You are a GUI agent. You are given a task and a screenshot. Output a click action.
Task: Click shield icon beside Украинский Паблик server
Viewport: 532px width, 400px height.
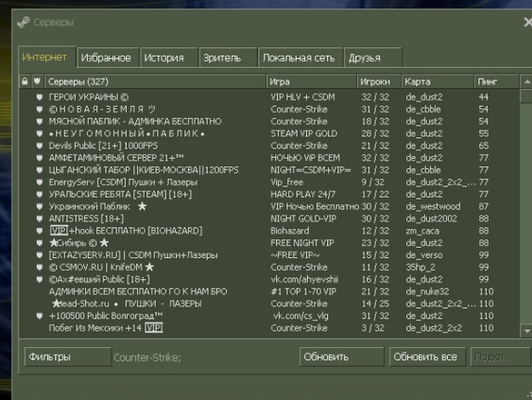click(40, 206)
